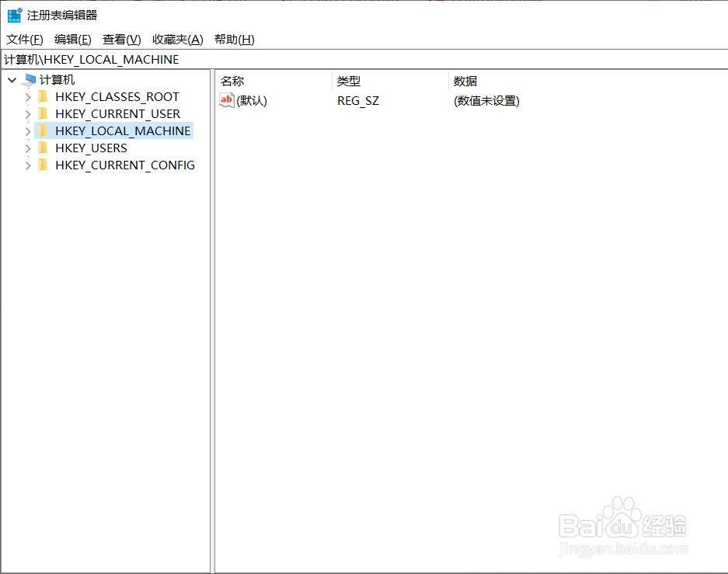Screen dimensions: 728x574
Task: Select HKEY_CURRENT_CONFIG in the tree
Action: coord(125,165)
